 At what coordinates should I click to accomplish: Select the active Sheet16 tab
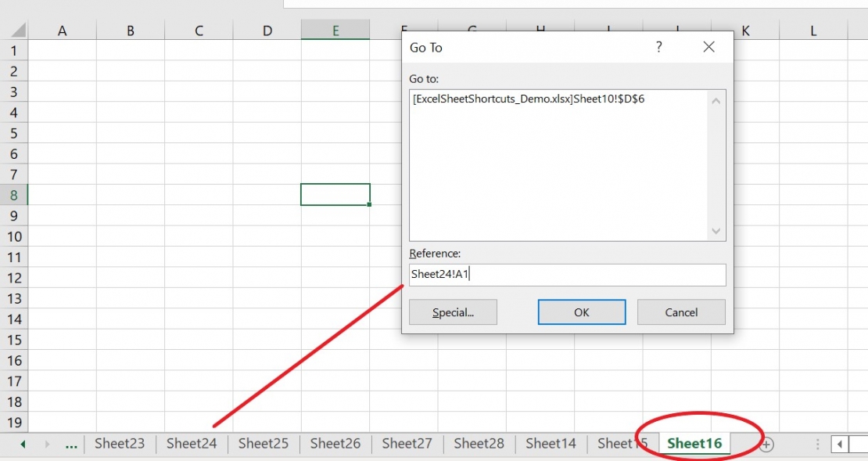(x=694, y=444)
